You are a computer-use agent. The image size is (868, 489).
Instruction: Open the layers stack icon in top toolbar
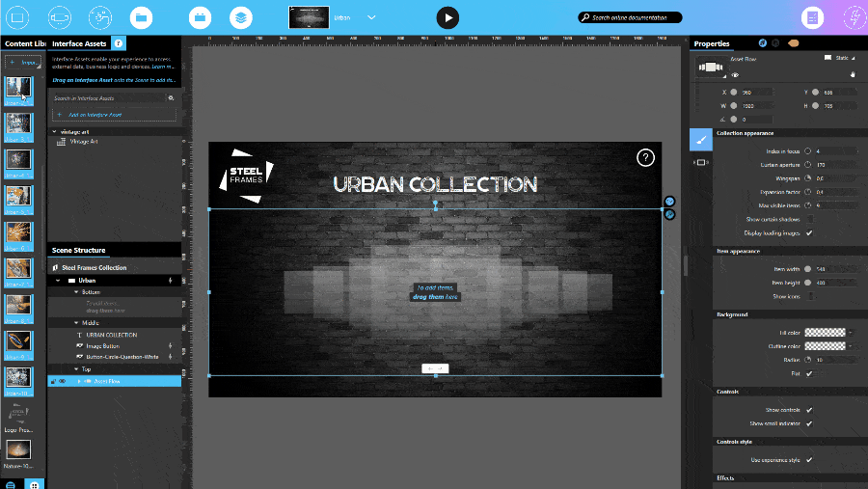coord(242,17)
